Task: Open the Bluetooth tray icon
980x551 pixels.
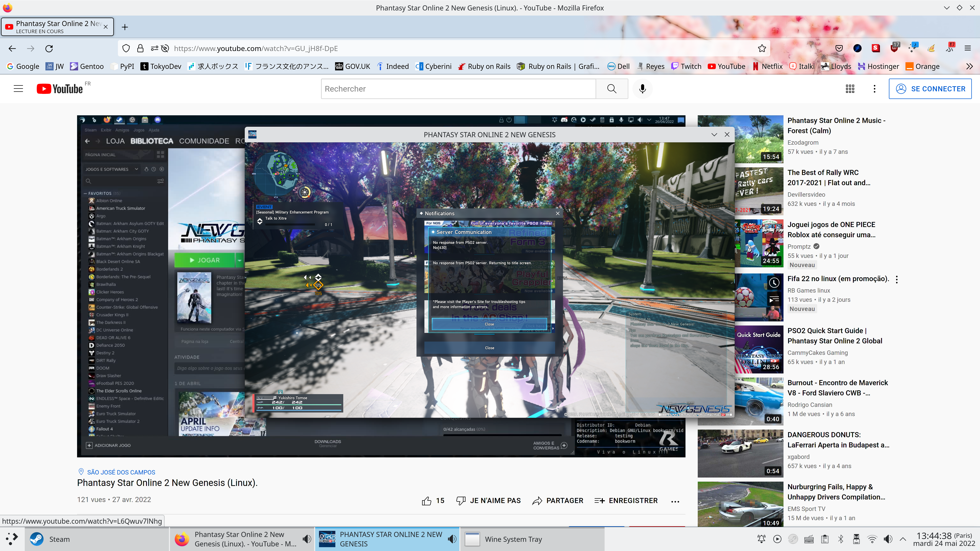Action: coord(841,539)
